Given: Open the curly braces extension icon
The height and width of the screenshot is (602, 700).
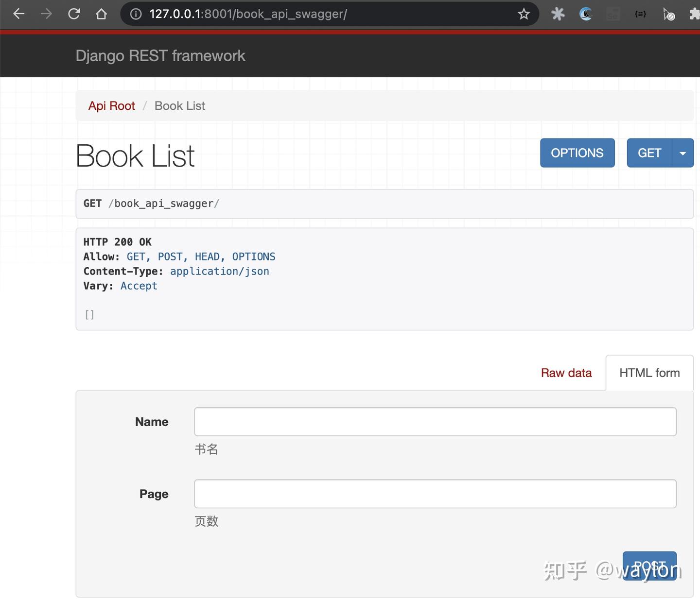Looking at the screenshot, I should [x=640, y=14].
